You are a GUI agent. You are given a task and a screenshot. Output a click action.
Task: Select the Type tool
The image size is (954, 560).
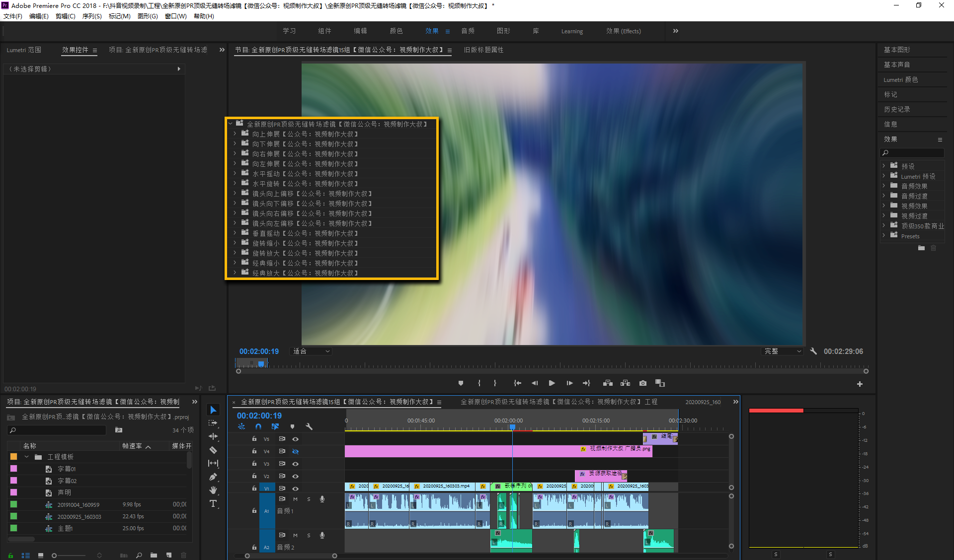point(213,503)
